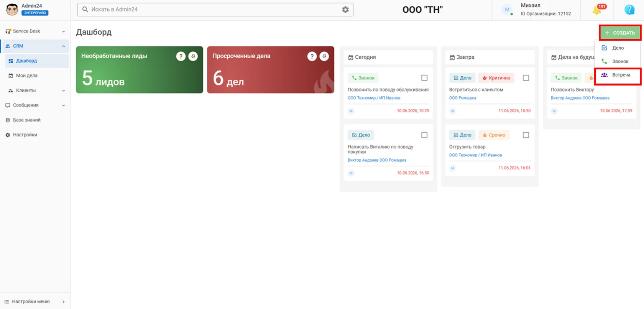
Task: Click the green Создать button
Action: (620, 33)
